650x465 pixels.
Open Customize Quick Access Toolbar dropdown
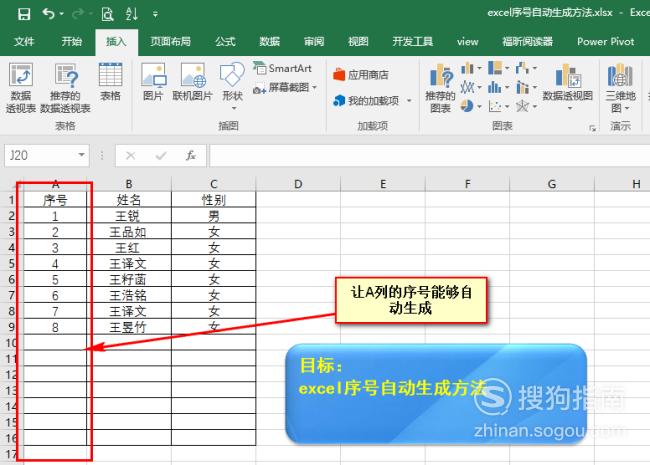click(x=155, y=15)
